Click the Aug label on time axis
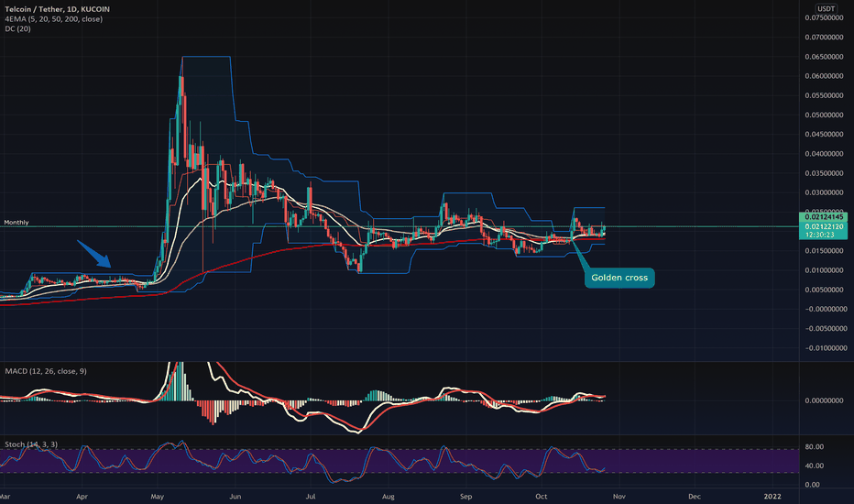Viewport: 854px width, 504px height. [388, 497]
